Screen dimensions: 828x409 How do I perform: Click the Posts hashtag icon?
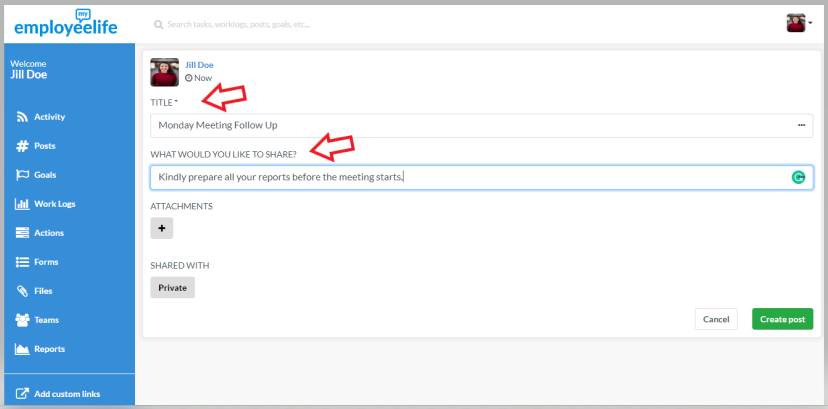pyautogui.click(x=22, y=146)
